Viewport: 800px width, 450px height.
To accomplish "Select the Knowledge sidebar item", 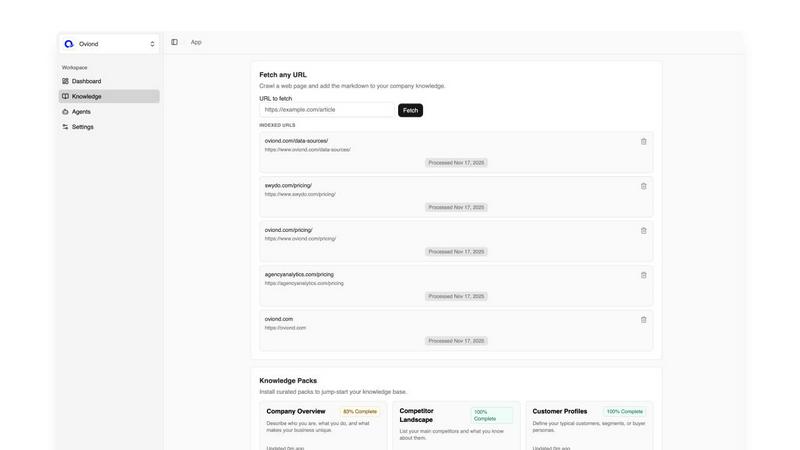I will 109,96.
